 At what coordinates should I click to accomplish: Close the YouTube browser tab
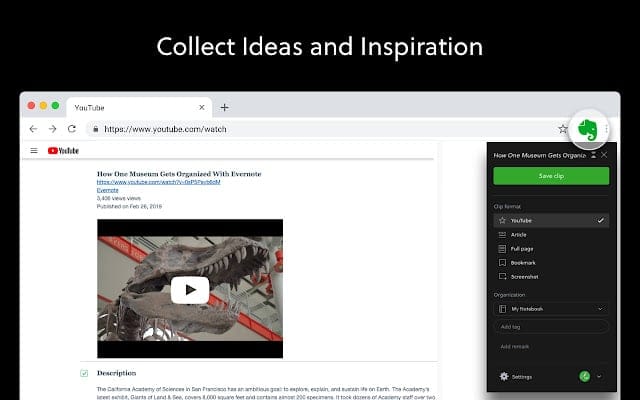202,108
